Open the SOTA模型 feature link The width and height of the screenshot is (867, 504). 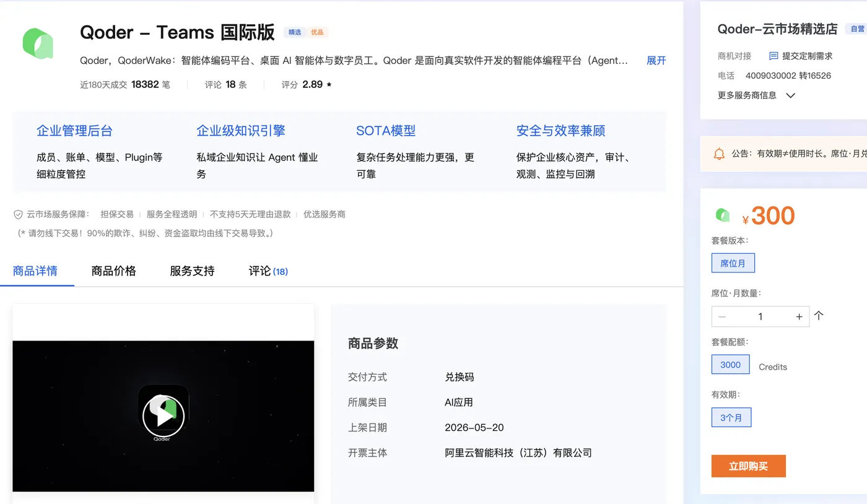[386, 131]
